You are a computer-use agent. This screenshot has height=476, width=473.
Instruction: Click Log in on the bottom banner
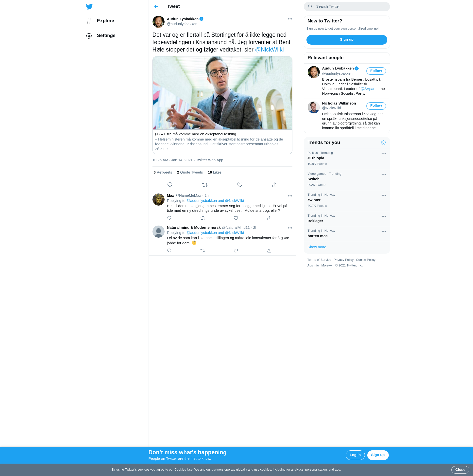(355, 455)
